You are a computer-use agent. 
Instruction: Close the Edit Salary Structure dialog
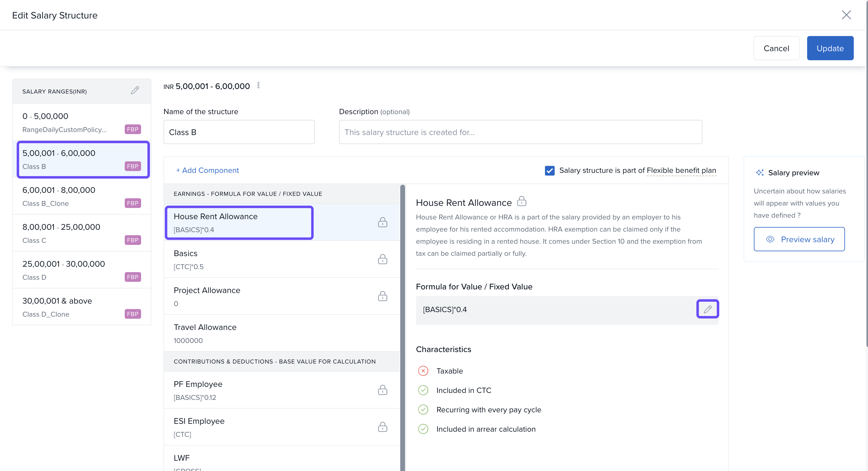pos(846,15)
